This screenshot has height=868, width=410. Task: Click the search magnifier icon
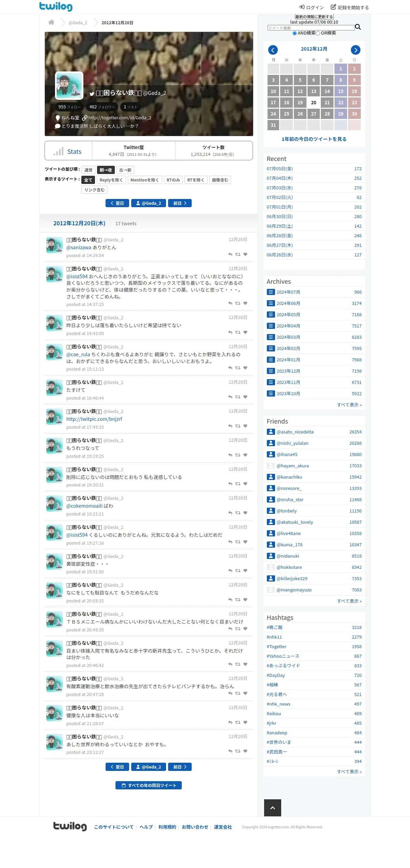[x=358, y=27]
